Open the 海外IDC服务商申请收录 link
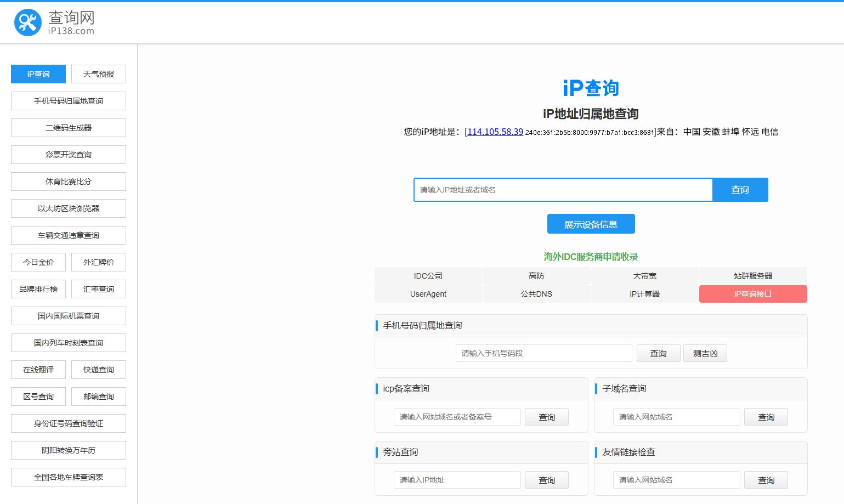 pyautogui.click(x=591, y=257)
